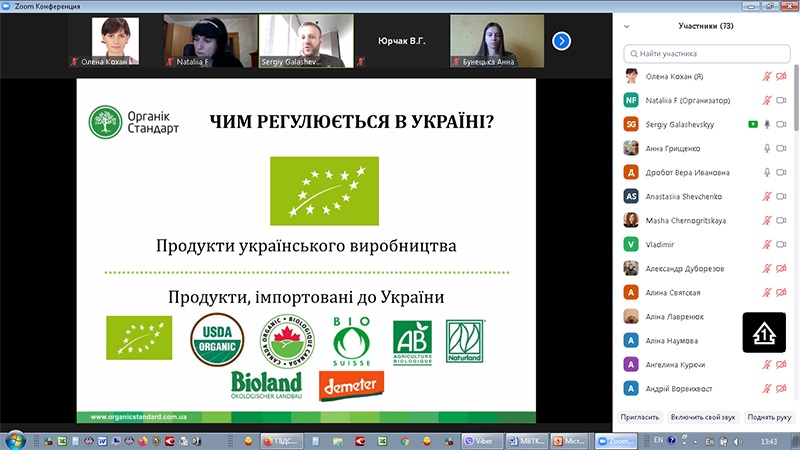Click camera icon for Sergiy Galashevskyy
The height and width of the screenshot is (450, 800).
click(781, 124)
